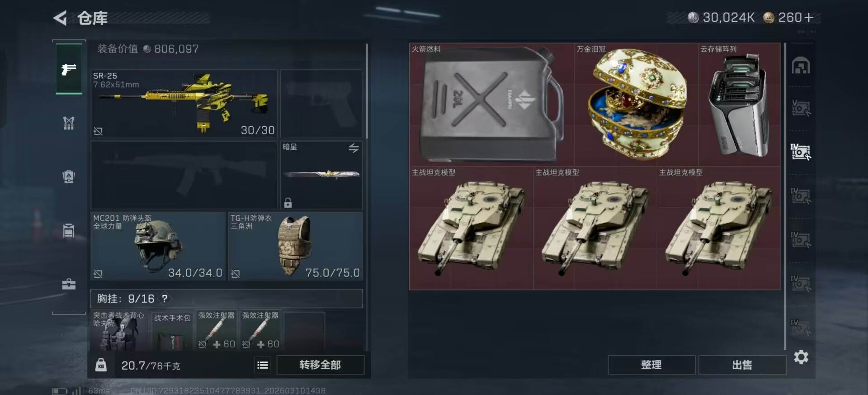
Task: Click the 转移全部 button
Action: tap(320, 365)
